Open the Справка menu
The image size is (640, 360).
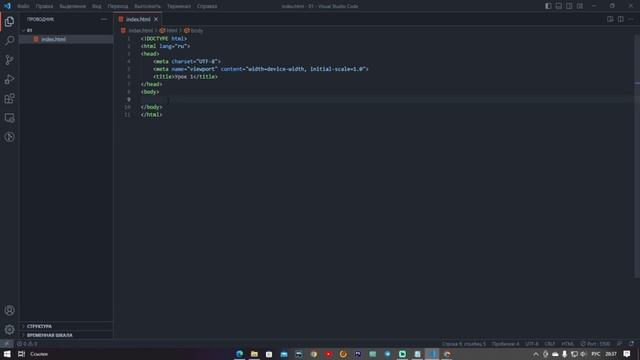click(207, 6)
